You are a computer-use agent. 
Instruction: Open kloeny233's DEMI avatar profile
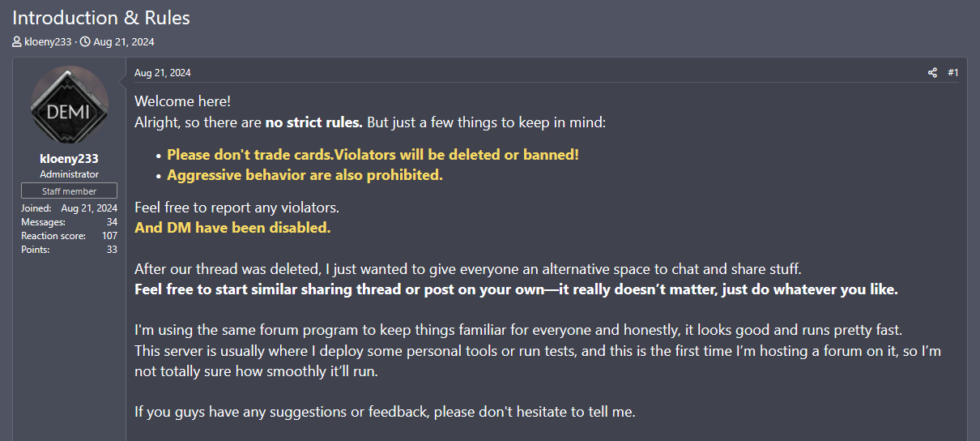pos(69,105)
